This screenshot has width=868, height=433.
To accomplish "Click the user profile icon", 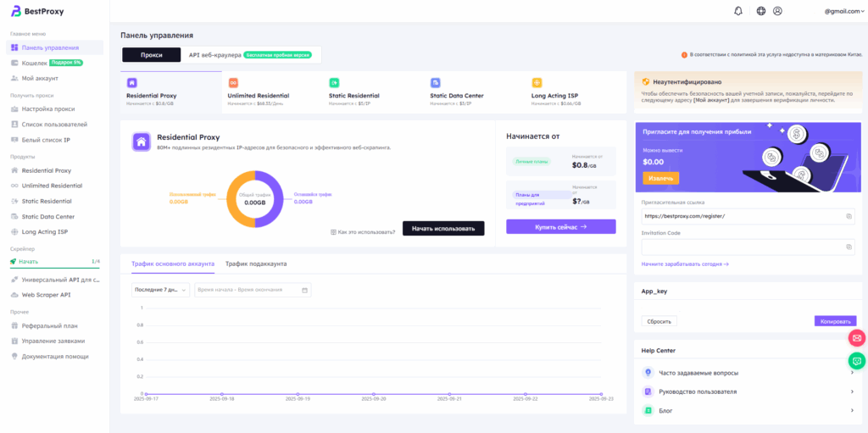I will click(x=778, y=11).
